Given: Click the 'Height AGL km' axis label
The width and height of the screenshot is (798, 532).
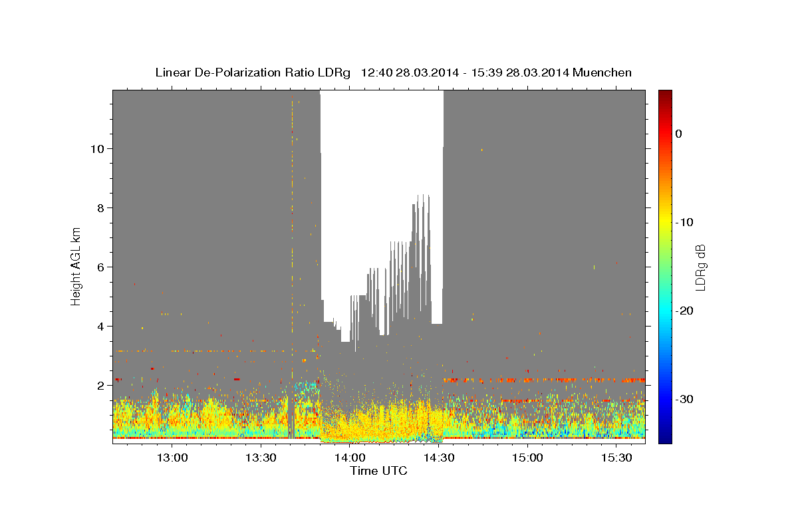Looking at the screenshot, I should [x=76, y=266].
